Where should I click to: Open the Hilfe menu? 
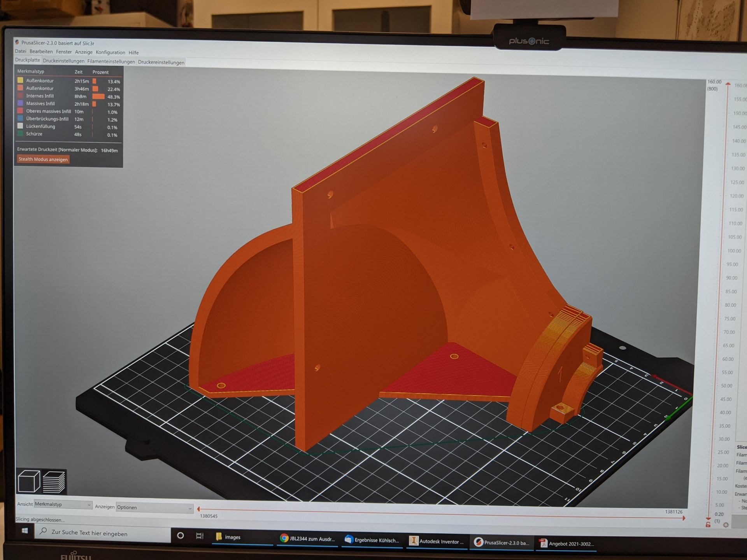point(133,52)
